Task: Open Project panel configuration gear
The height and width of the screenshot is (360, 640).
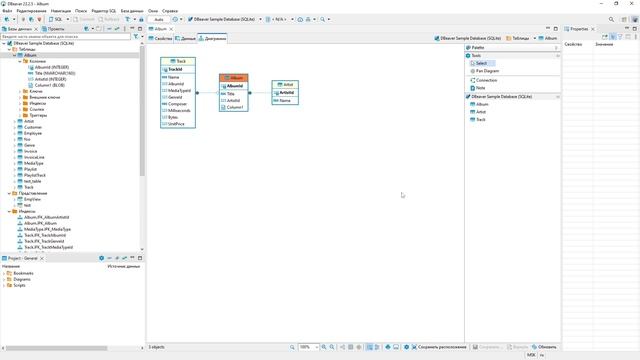Action: 102,258
